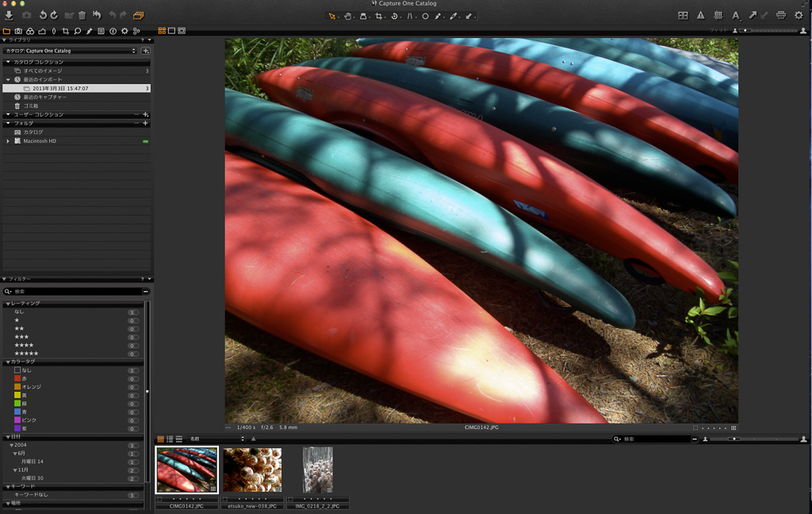The image size is (812, 514).
Task: Show exposure warning triangle icon
Action: [x=700, y=15]
